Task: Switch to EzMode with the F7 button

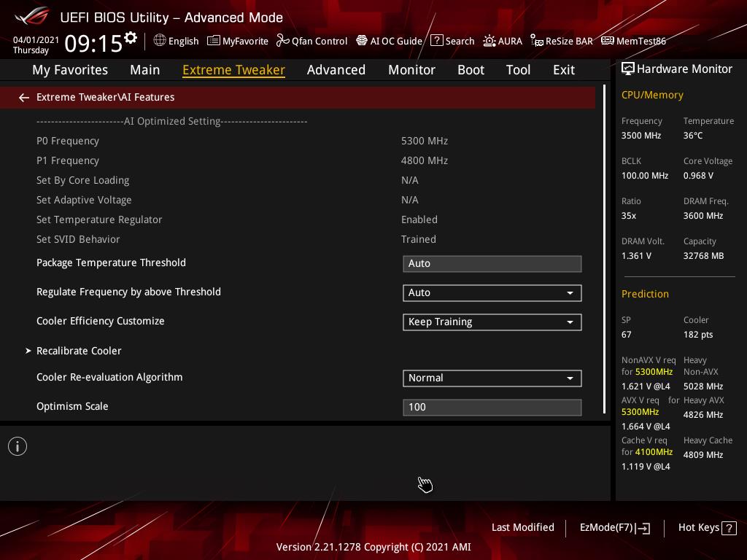Action: [614, 527]
